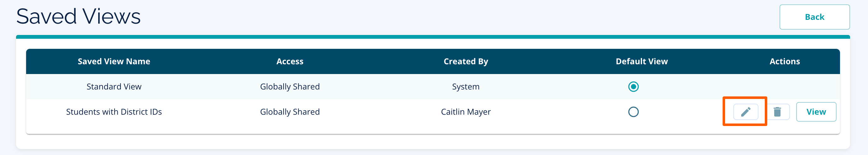Image resolution: width=868 pixels, height=155 pixels.
Task: Set Students with District IDs as default
Action: (x=633, y=112)
